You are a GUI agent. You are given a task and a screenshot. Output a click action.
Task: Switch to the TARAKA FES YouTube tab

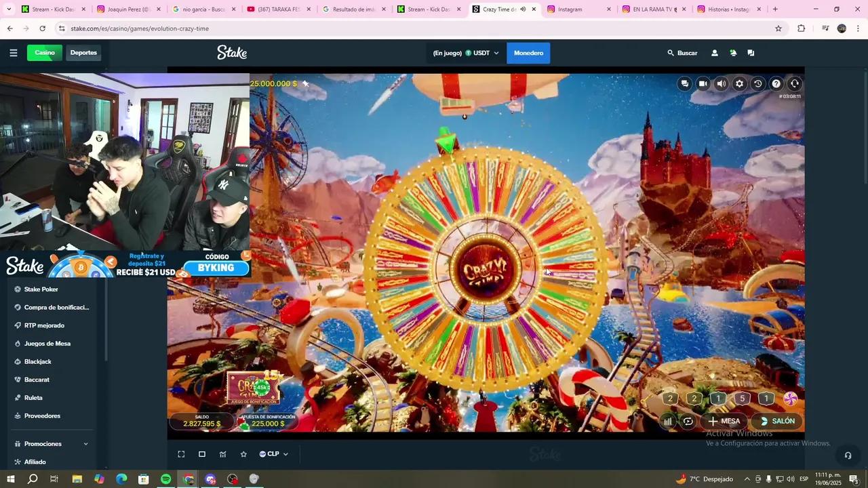278,9
